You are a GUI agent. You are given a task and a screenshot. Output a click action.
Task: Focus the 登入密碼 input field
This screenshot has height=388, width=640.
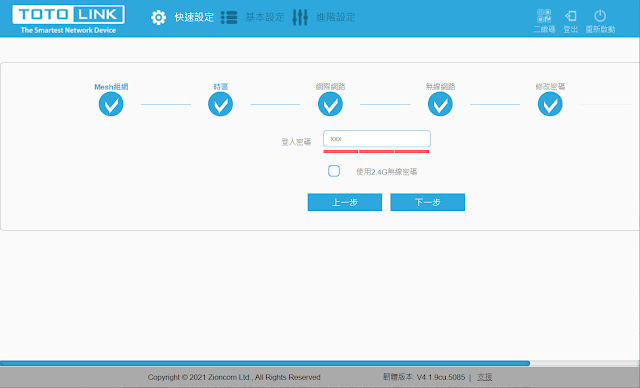(x=377, y=139)
